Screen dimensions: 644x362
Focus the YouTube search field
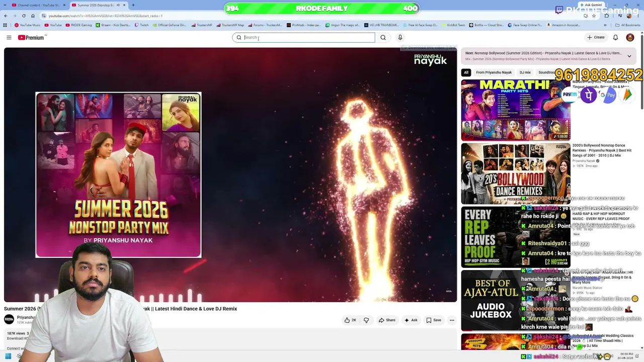tap(303, 37)
